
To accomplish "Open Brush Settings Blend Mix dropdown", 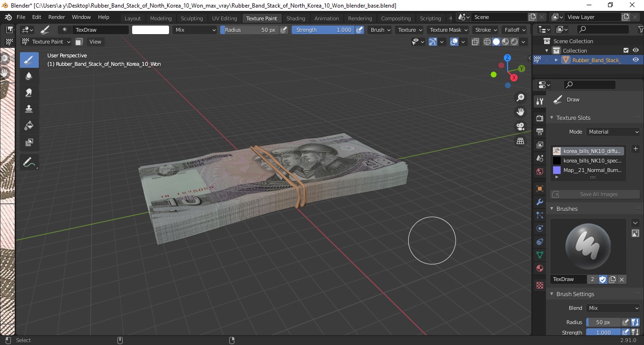I will 613,308.
